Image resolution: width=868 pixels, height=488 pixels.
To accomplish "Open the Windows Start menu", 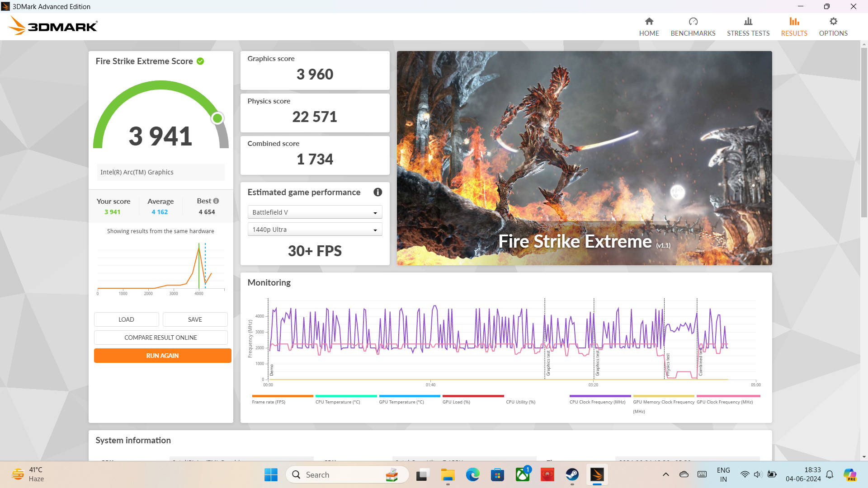I will (271, 474).
